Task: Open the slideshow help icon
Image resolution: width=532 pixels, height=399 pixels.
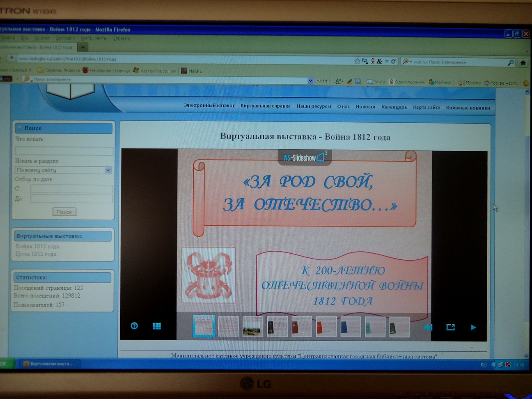Action: (x=134, y=326)
